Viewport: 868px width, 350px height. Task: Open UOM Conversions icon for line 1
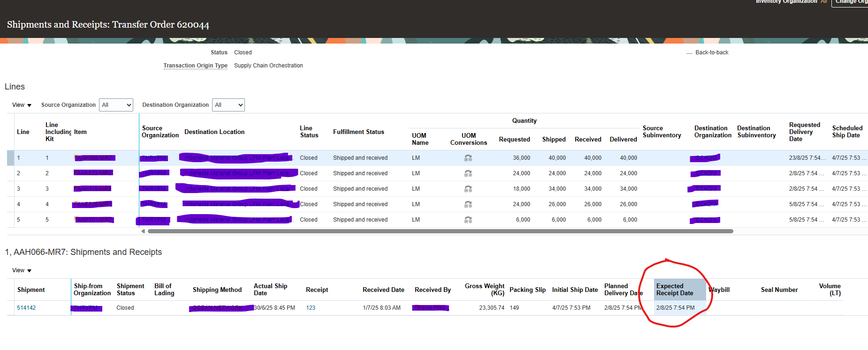pyautogui.click(x=468, y=158)
